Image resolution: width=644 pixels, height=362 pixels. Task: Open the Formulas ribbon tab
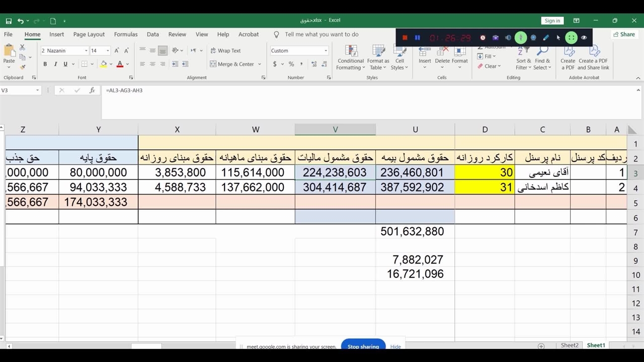point(126,34)
